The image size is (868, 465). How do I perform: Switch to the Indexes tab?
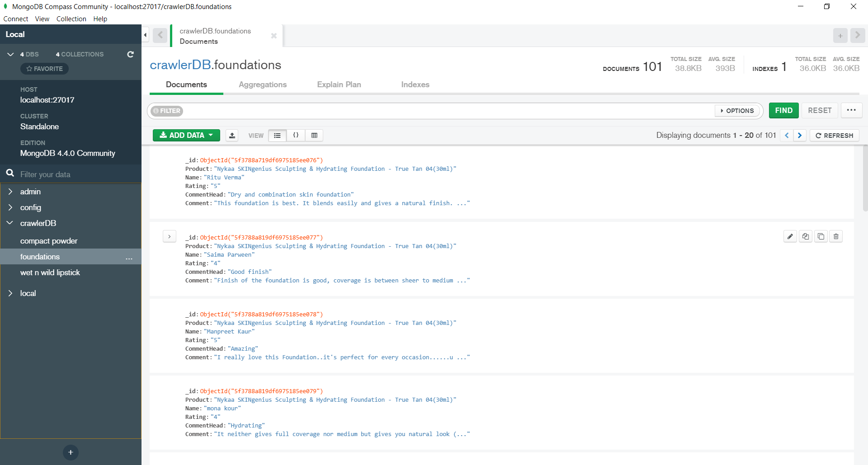coord(415,85)
